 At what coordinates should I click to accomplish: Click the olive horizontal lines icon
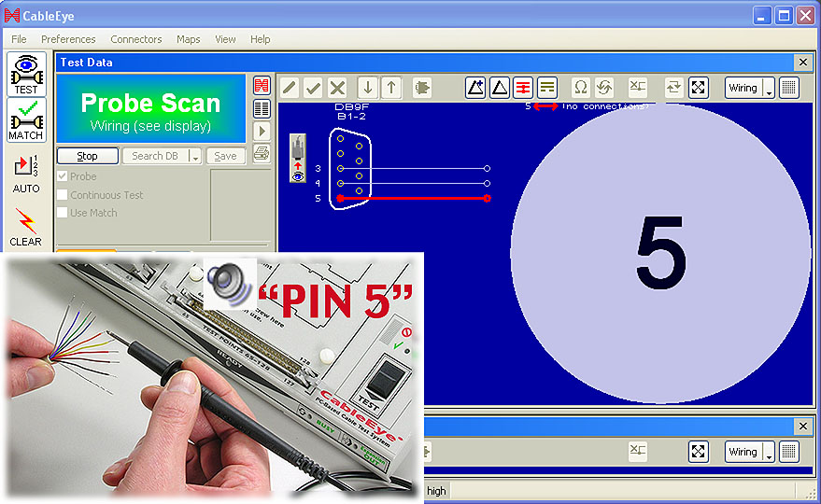tap(547, 88)
